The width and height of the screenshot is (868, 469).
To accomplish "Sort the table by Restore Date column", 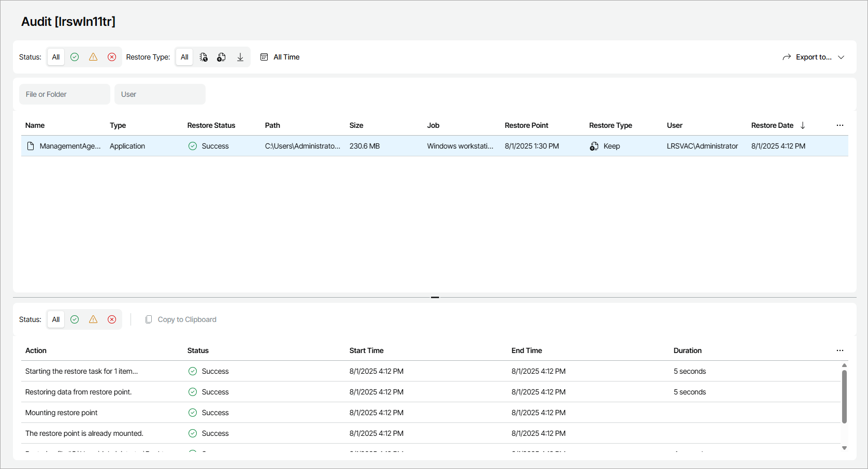I will (x=772, y=125).
